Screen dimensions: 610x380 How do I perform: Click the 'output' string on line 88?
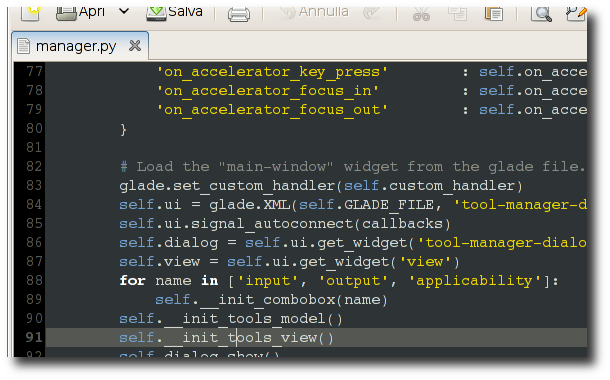(353, 281)
